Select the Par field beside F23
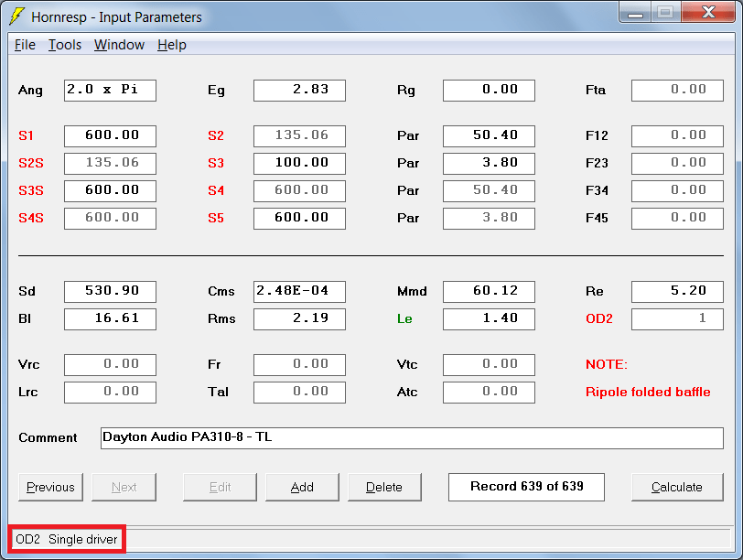 pos(489,164)
